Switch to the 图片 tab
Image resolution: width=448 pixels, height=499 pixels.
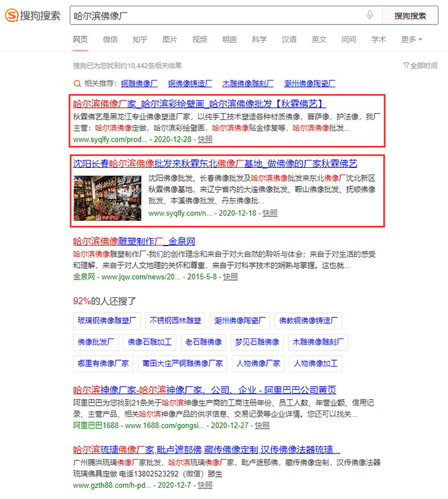tap(169, 39)
